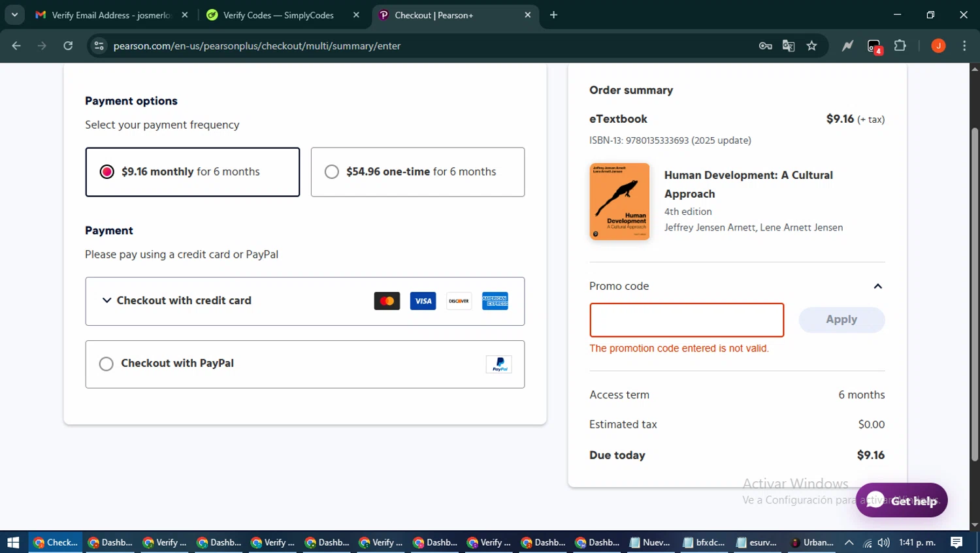Open the Extensions puzzle piece menu
Viewport: 980px width, 553px height.
[x=900, y=46]
